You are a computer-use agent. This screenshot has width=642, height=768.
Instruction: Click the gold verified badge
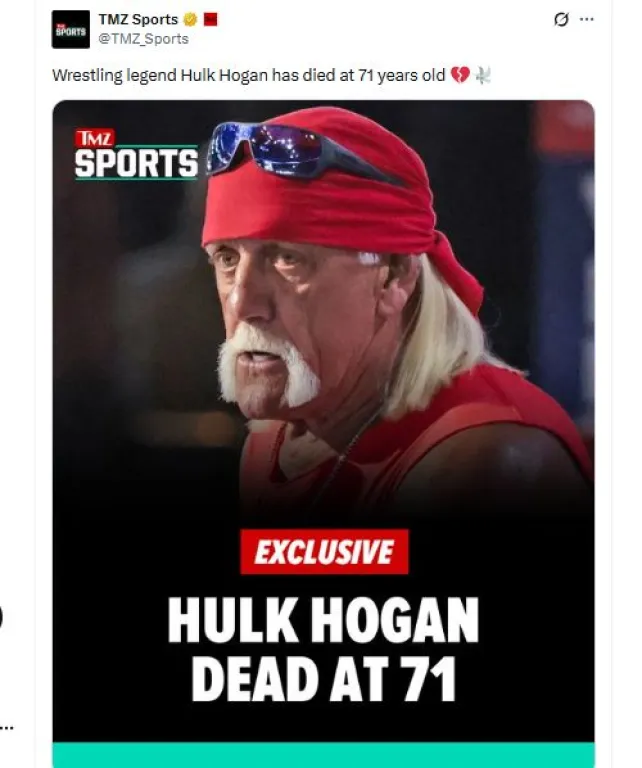pos(190,20)
